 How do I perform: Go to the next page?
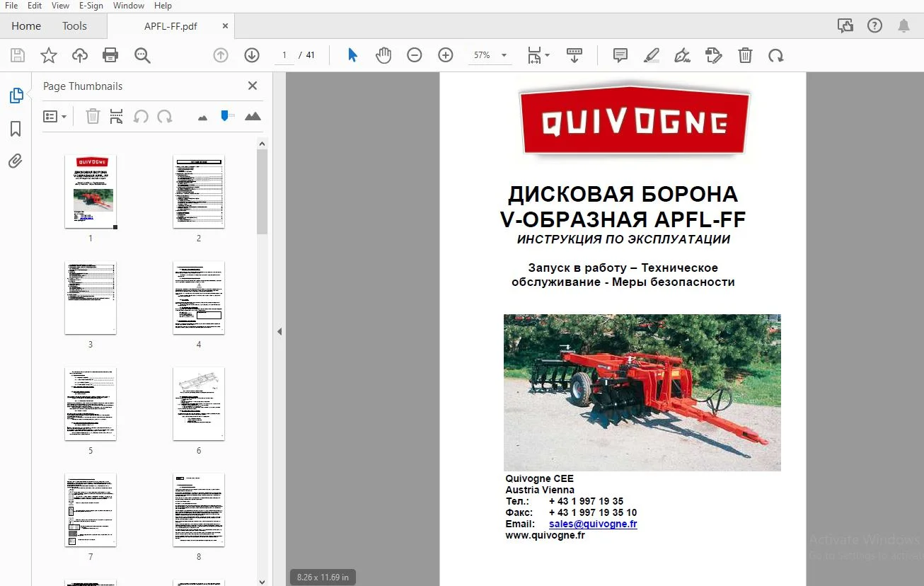252,55
